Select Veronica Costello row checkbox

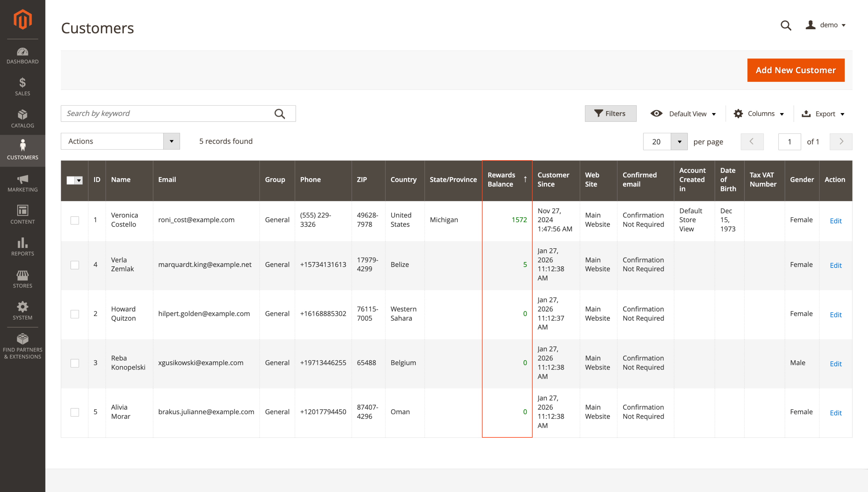[x=74, y=220]
